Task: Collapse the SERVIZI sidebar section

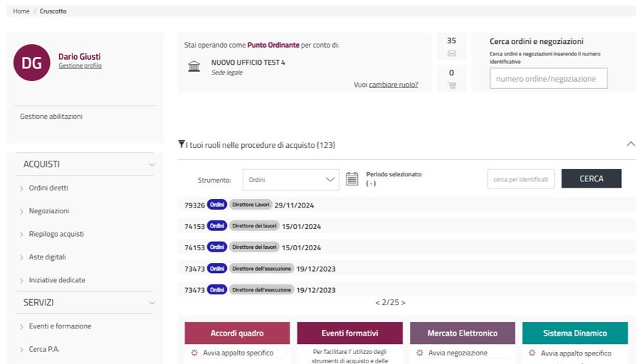Action: (152, 303)
